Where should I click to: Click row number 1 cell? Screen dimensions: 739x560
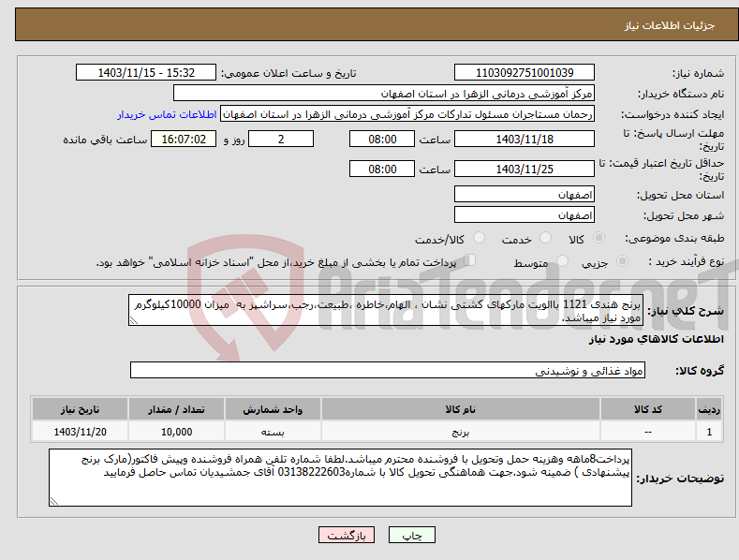[709, 432]
